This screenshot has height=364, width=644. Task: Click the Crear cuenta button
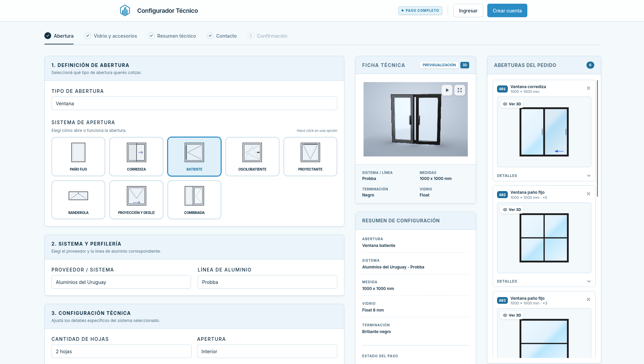point(507,10)
